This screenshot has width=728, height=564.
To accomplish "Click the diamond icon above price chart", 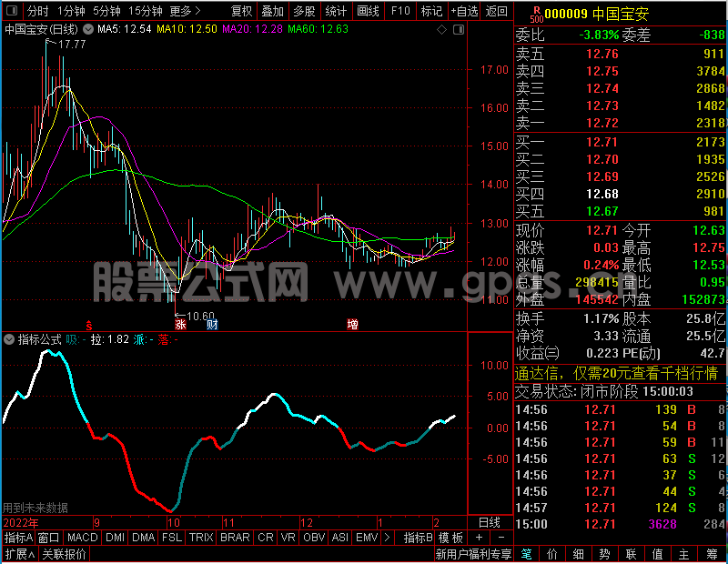I will (441, 30).
